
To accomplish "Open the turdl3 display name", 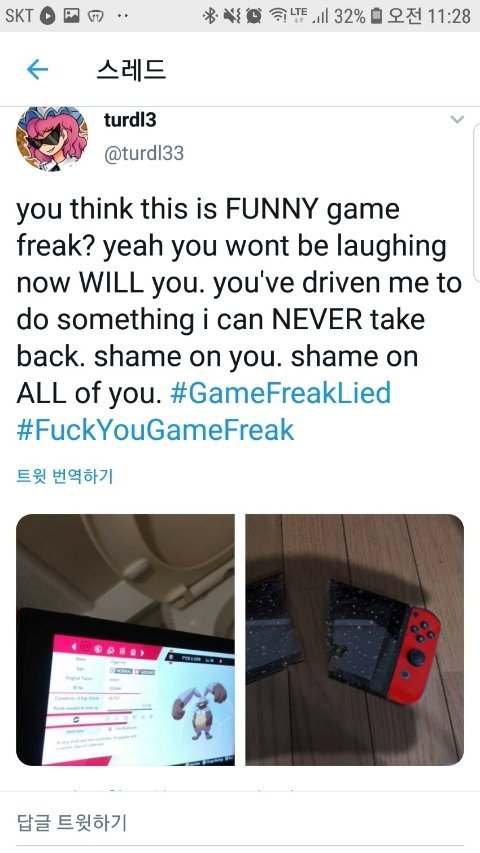I will (130, 119).
